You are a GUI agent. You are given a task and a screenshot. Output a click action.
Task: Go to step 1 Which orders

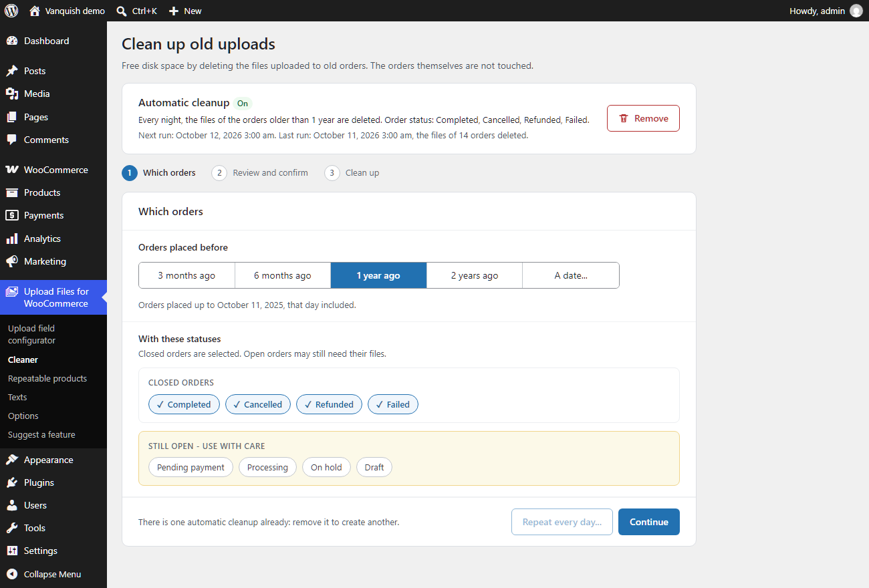pos(159,172)
